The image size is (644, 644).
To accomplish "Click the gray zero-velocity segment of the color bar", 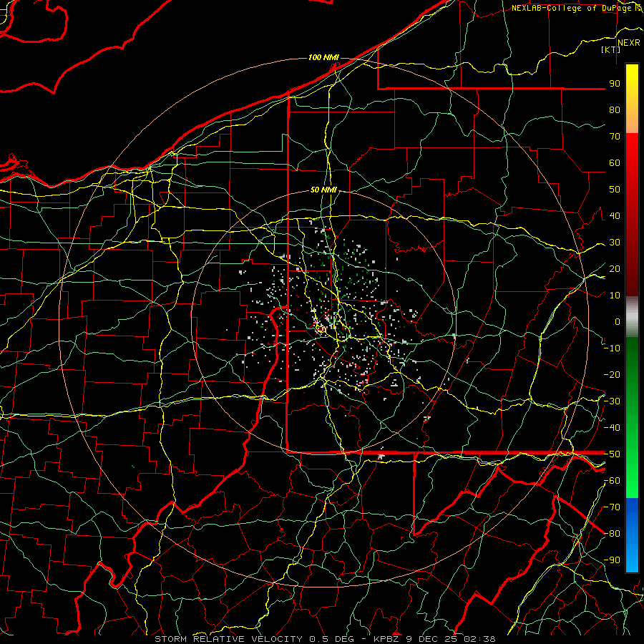I will tap(632, 316).
